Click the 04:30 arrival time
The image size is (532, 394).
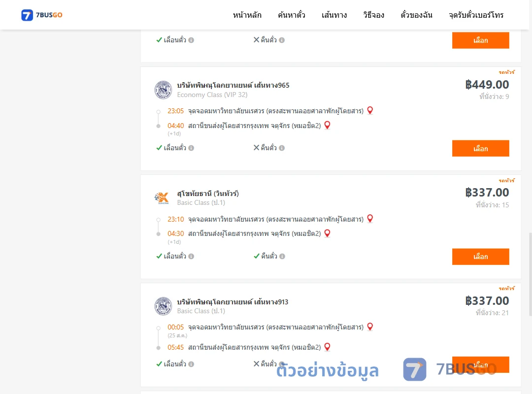point(175,233)
